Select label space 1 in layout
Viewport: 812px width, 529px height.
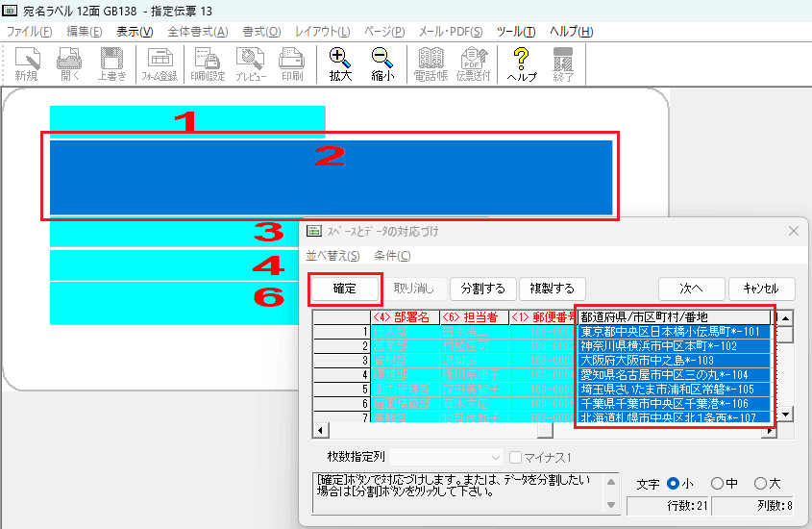(187, 121)
